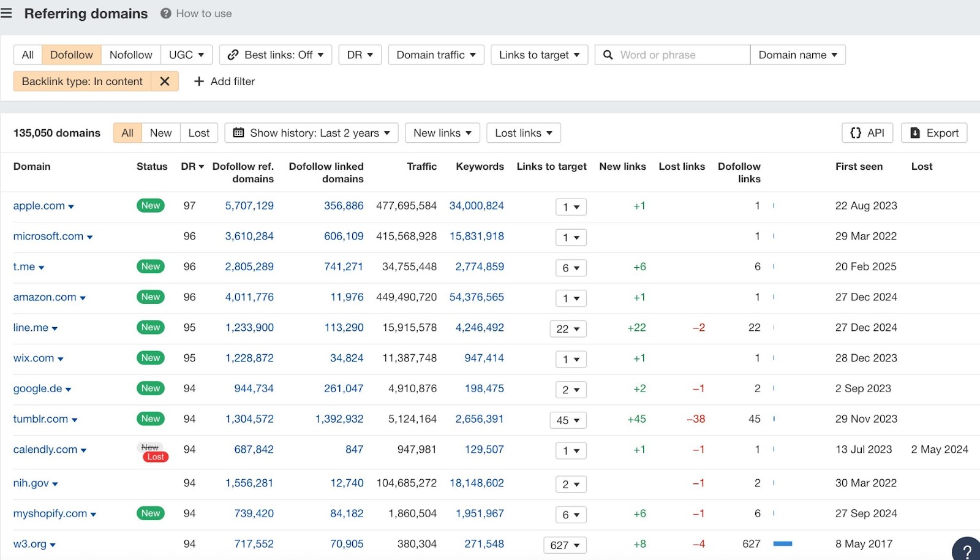Open the Links to target filter dropdown
The image size is (980, 560).
(539, 55)
